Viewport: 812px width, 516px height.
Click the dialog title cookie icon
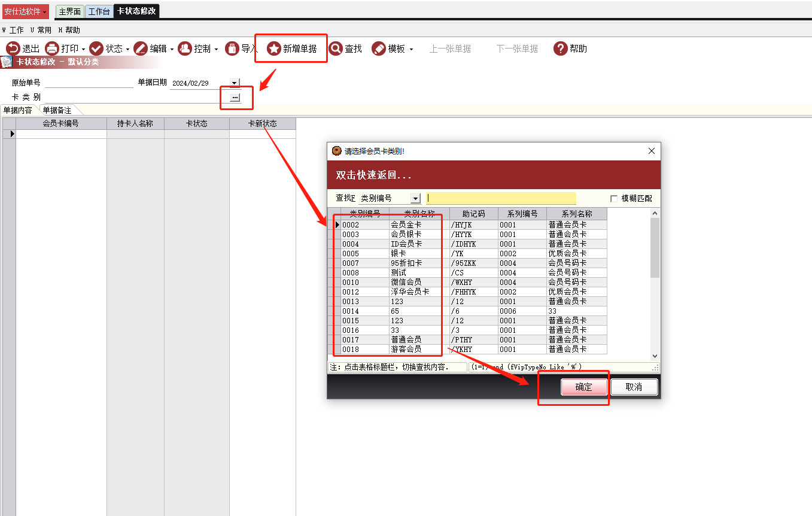(x=337, y=151)
